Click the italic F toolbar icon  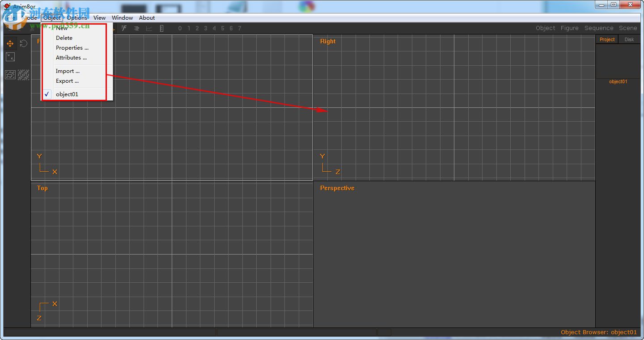pyautogui.click(x=124, y=28)
